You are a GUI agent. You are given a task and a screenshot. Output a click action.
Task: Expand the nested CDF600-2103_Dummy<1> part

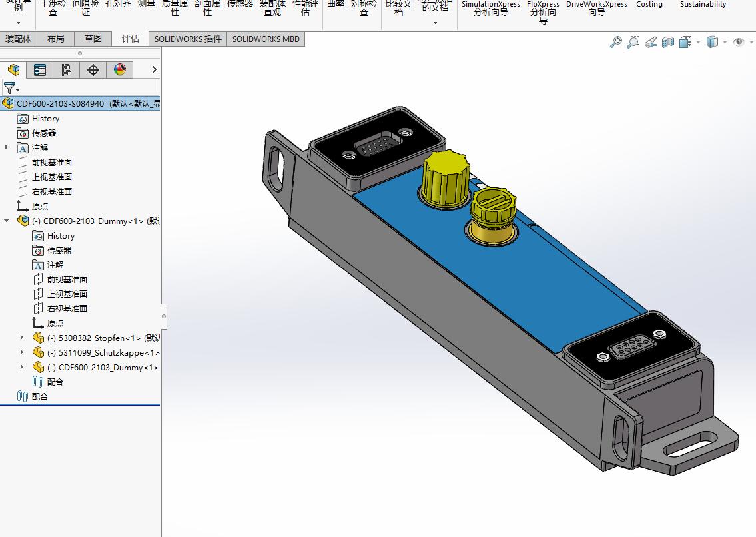pos(22,367)
